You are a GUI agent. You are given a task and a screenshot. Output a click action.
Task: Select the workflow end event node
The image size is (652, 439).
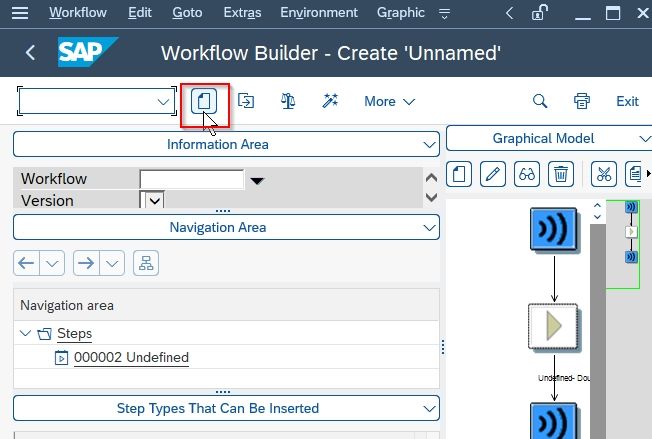553,421
